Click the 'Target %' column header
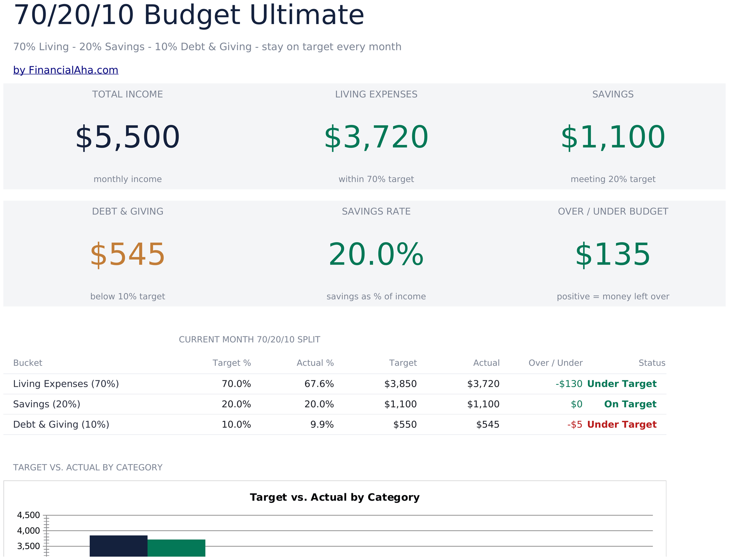Screen dimensions: 729x560 pos(232,363)
